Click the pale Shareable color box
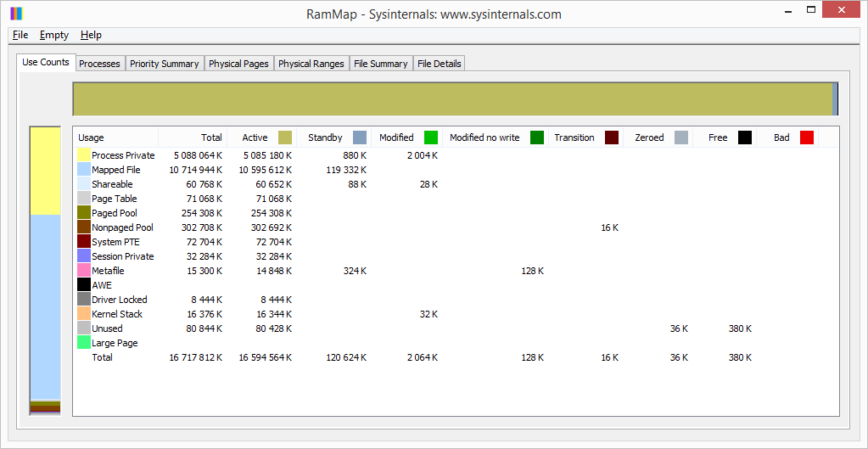 coord(84,184)
